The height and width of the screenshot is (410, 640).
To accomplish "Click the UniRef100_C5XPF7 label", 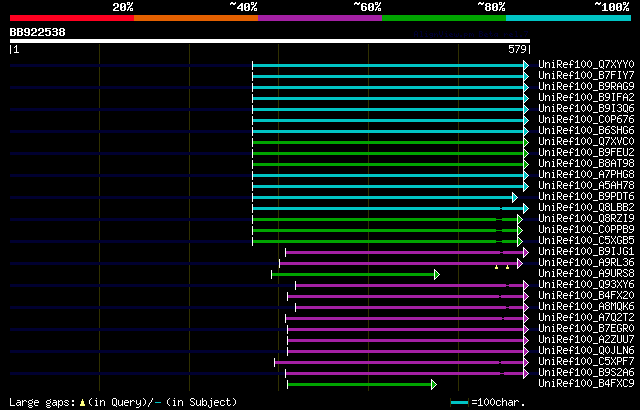I will (x=586, y=362).
